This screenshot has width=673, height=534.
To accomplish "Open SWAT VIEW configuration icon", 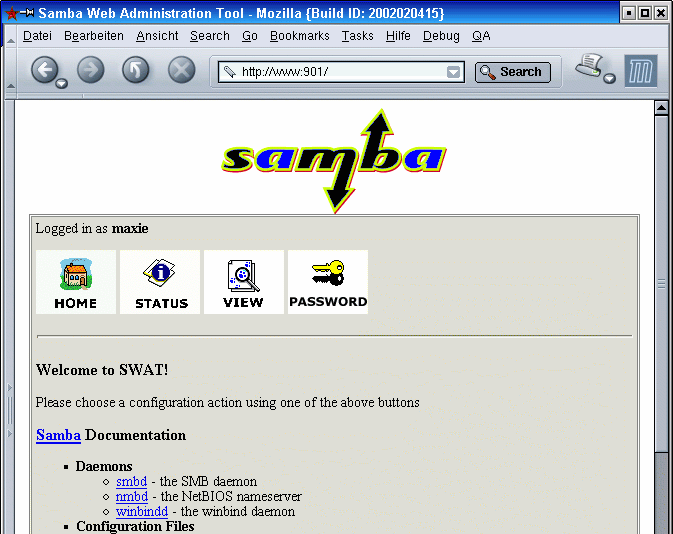I will tap(244, 282).
